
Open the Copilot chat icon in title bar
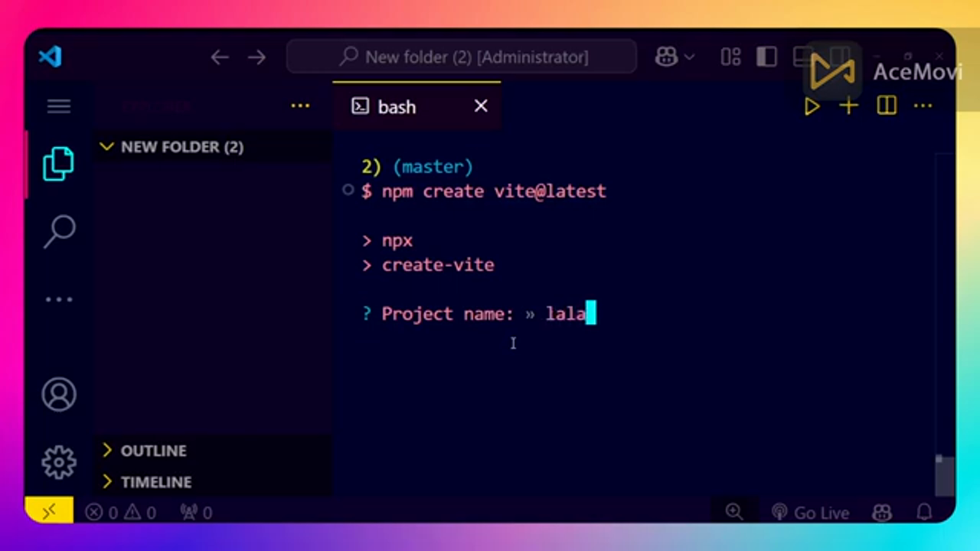667,57
